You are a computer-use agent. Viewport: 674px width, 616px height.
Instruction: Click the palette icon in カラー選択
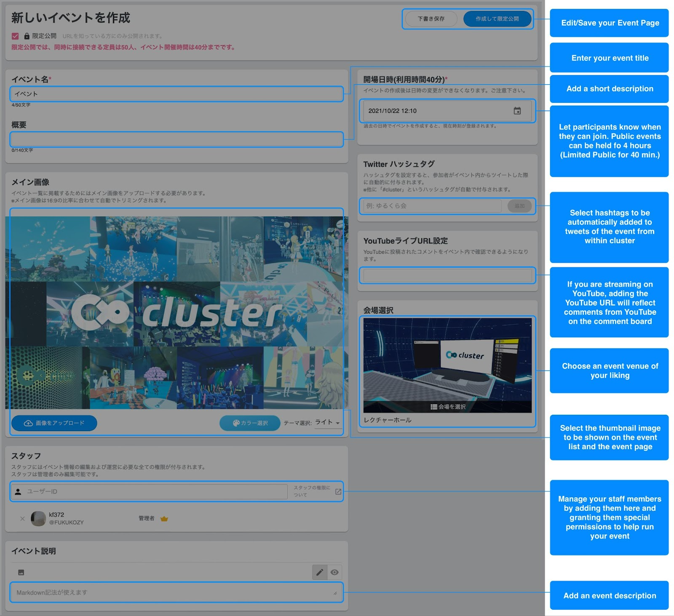click(236, 423)
